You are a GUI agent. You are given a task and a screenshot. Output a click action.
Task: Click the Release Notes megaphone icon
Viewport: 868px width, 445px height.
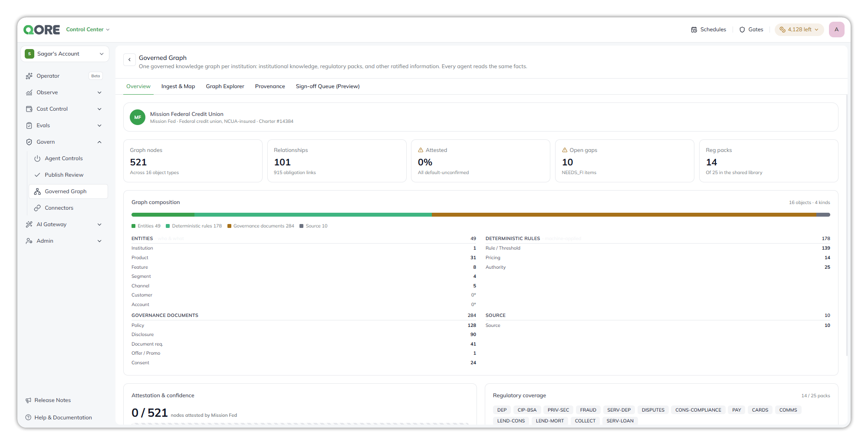[x=28, y=400]
